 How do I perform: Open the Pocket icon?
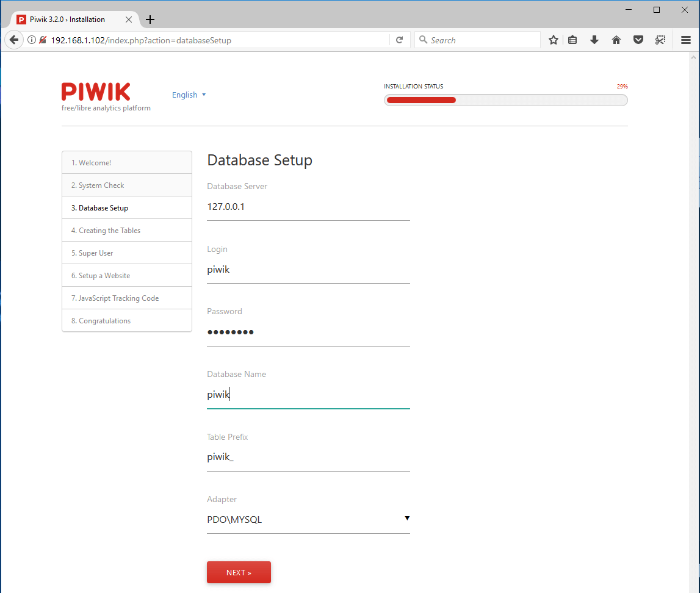coord(638,40)
